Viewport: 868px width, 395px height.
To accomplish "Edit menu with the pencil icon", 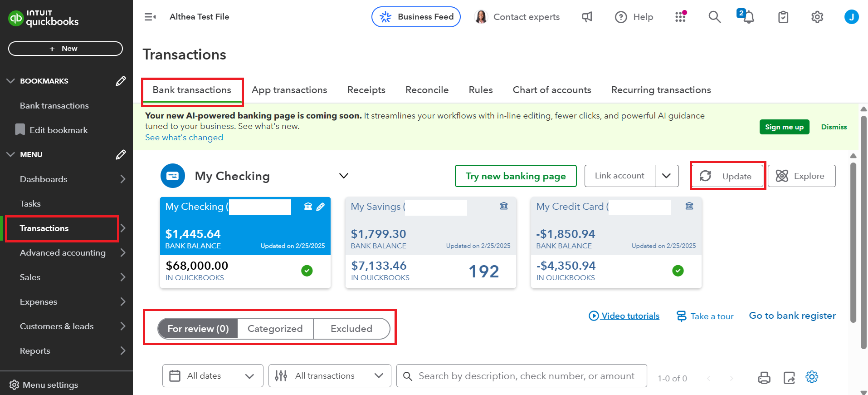I will click(x=121, y=154).
